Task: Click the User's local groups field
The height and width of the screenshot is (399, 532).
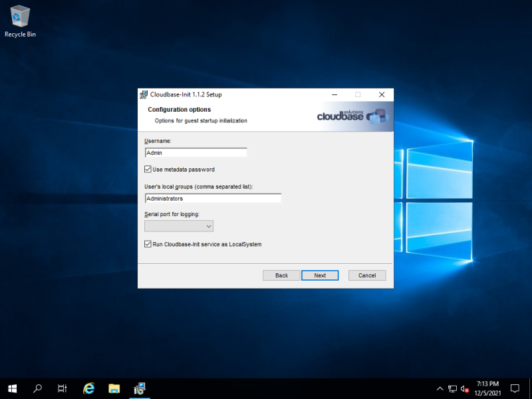Action: tap(213, 198)
